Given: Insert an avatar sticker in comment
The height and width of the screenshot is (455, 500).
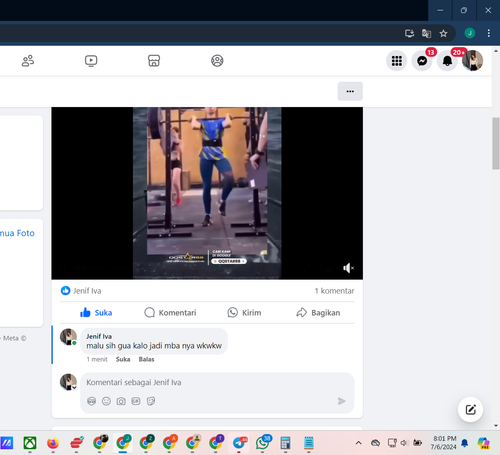Looking at the screenshot, I should 91,401.
